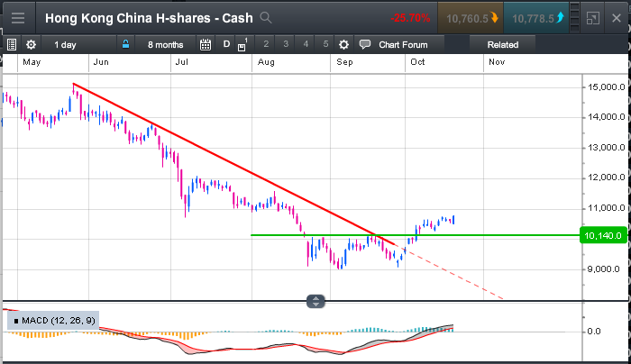Click the MACD (12, 26, 9) indicator label

(53, 321)
